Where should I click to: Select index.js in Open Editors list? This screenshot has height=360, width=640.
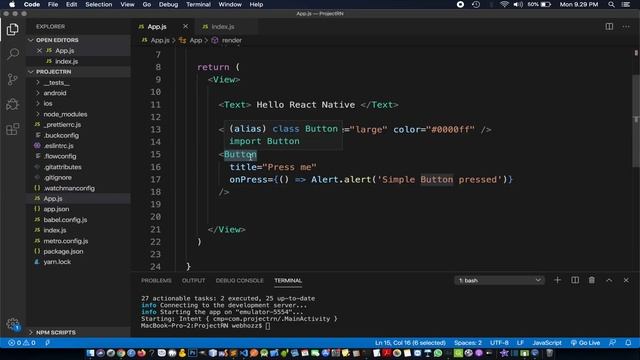click(x=67, y=61)
